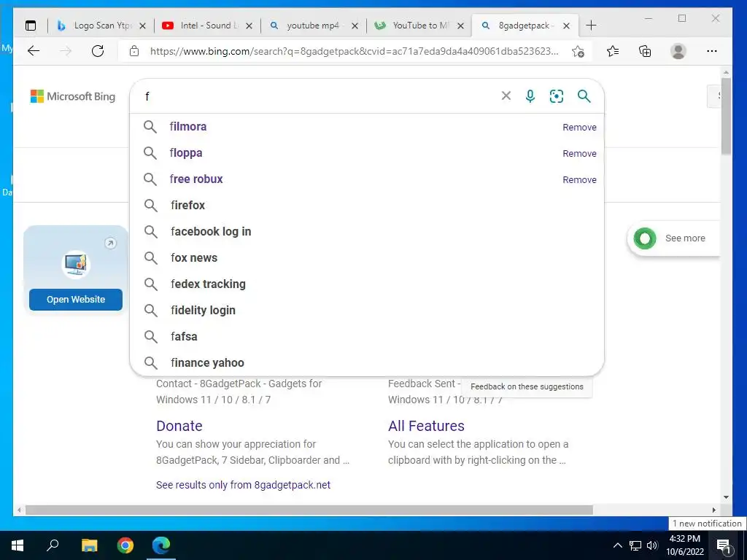The height and width of the screenshot is (560, 747).
Task: Open the taskbar clock and date
Action: coord(684,545)
